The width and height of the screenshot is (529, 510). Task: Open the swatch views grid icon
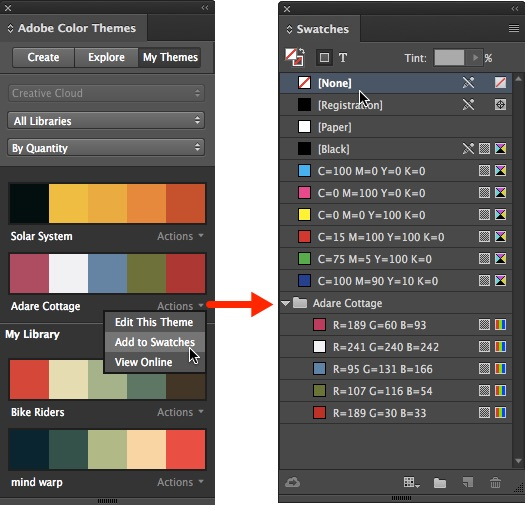tap(411, 482)
